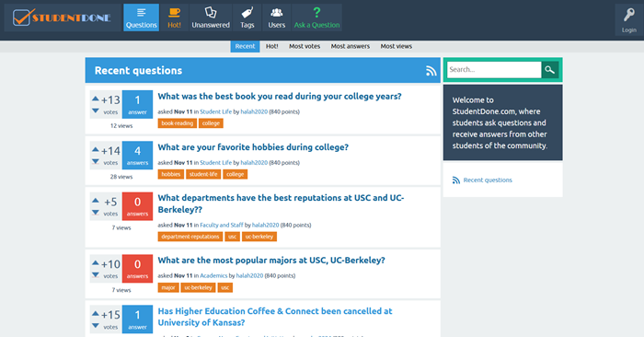The width and height of the screenshot is (644, 337).
Task: Downvote the best department reputations question
Action: tap(96, 213)
